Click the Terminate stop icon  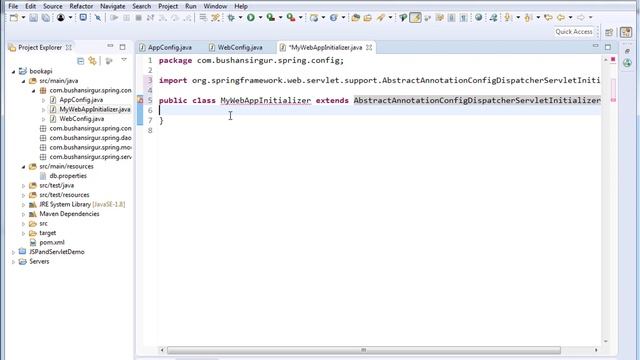(x=138, y=18)
